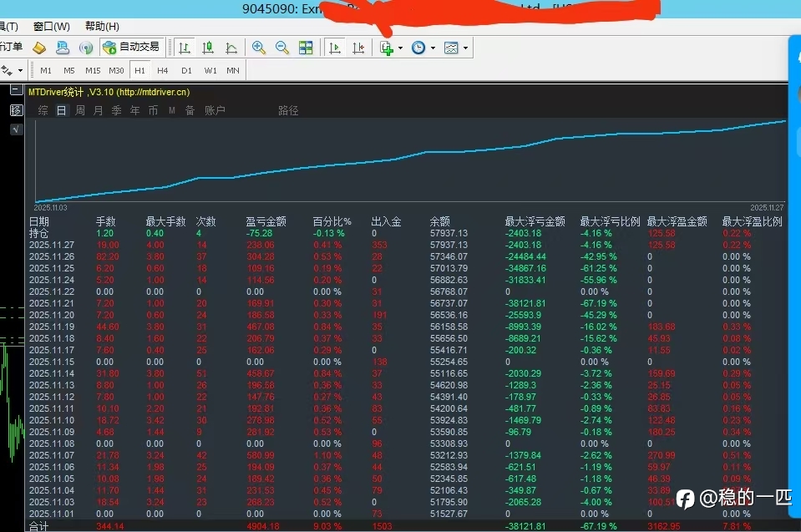Screen dimensions: 801x532
Task: Zoom out on the chart
Action: pos(282,48)
